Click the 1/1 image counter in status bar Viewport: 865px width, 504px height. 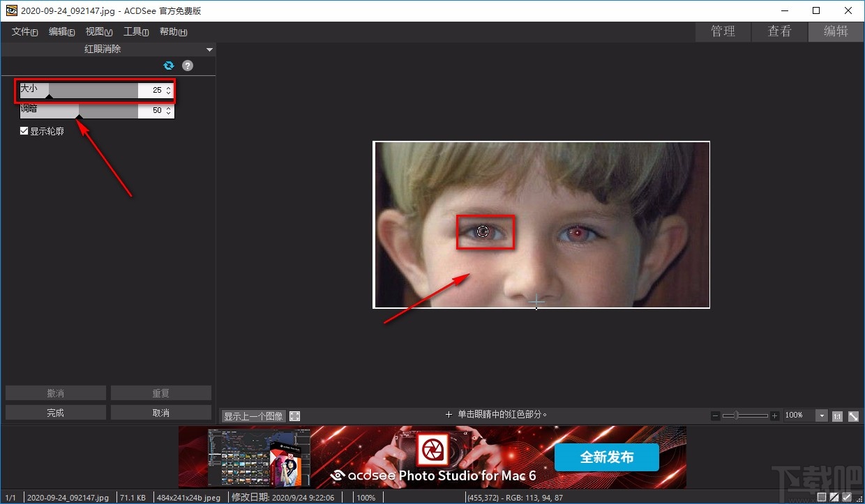pyautogui.click(x=10, y=498)
